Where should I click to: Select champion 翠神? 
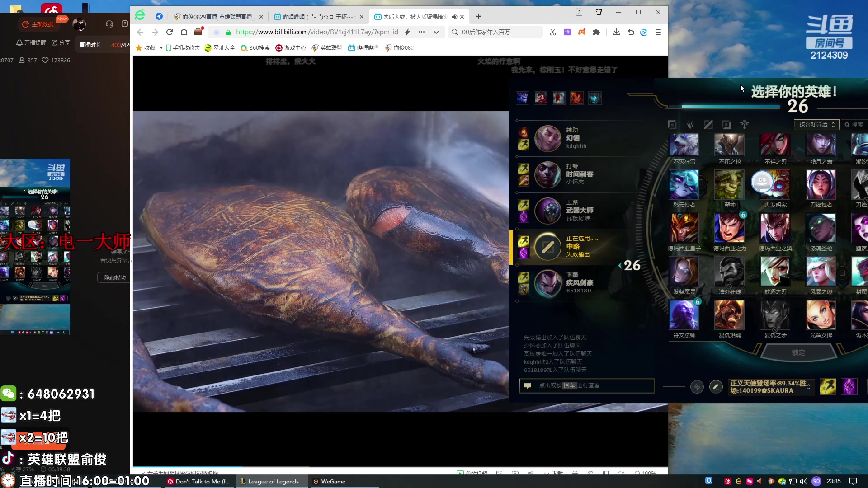click(729, 185)
